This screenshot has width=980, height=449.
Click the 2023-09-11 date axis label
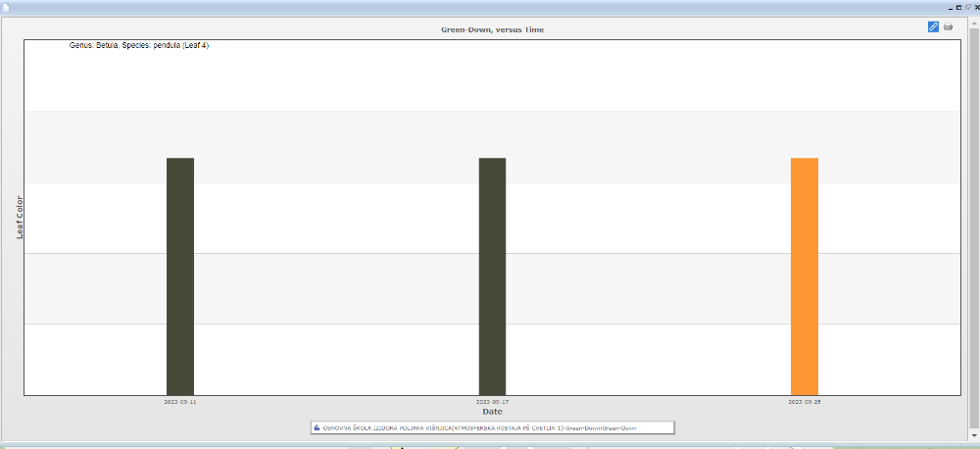(180, 402)
